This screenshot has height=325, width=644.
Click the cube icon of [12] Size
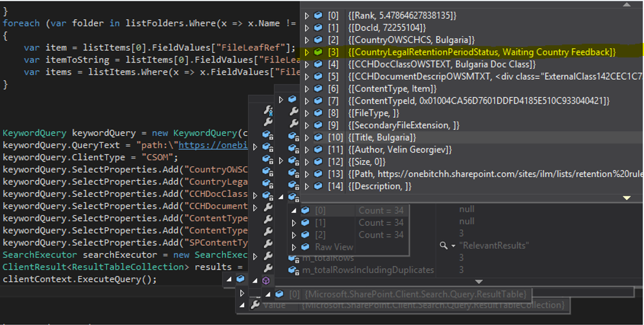[x=318, y=162]
